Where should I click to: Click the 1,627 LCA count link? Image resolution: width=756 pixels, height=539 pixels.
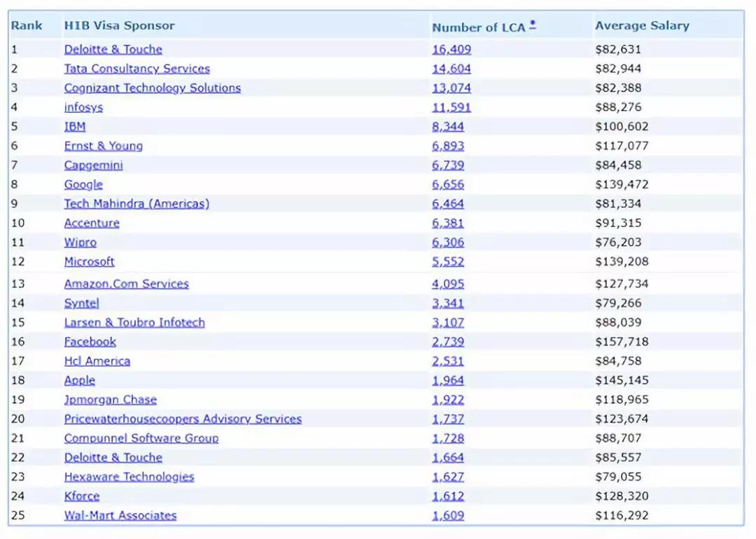coord(448,477)
